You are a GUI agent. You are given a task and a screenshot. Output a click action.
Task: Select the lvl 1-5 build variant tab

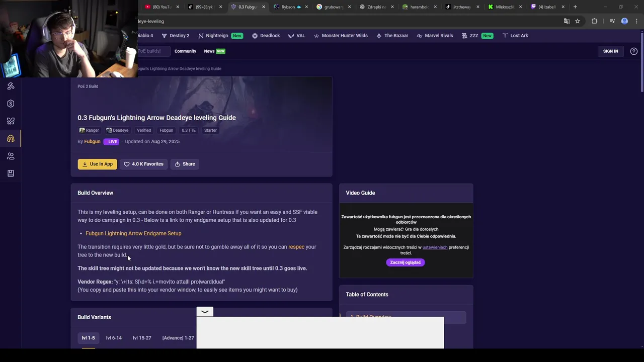pos(88,338)
